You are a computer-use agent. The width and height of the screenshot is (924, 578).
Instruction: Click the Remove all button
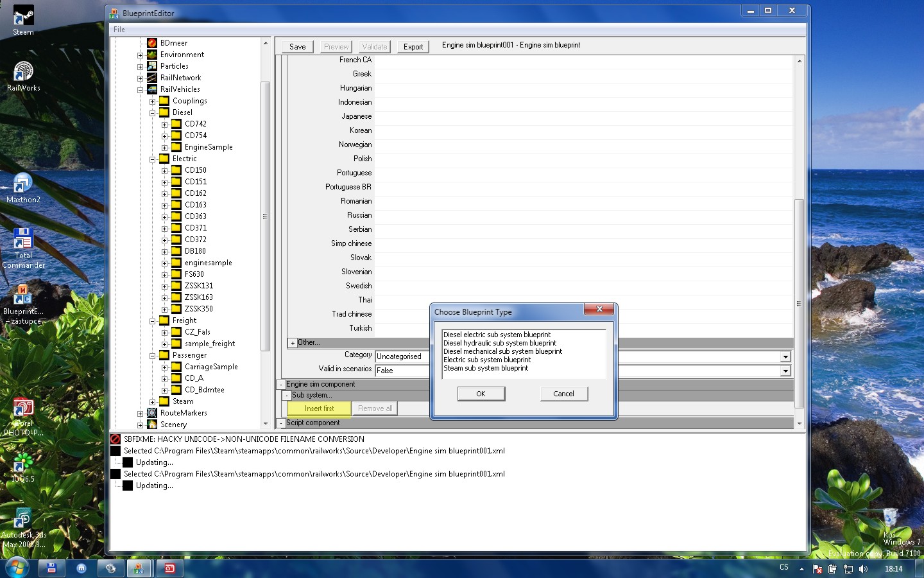coord(375,408)
